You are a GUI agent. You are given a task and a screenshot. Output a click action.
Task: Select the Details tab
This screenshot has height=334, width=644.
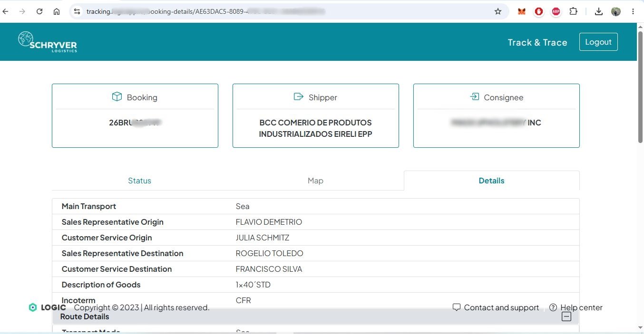491,181
